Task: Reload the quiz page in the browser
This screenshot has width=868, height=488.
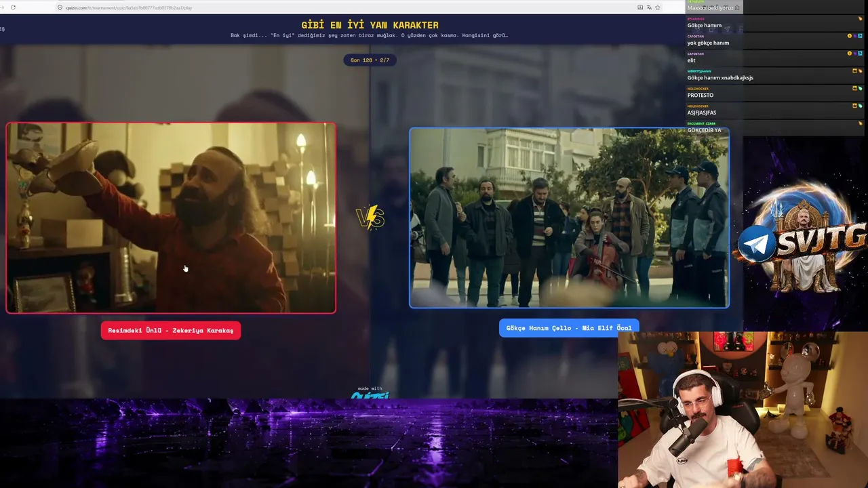Action: pos(13,7)
